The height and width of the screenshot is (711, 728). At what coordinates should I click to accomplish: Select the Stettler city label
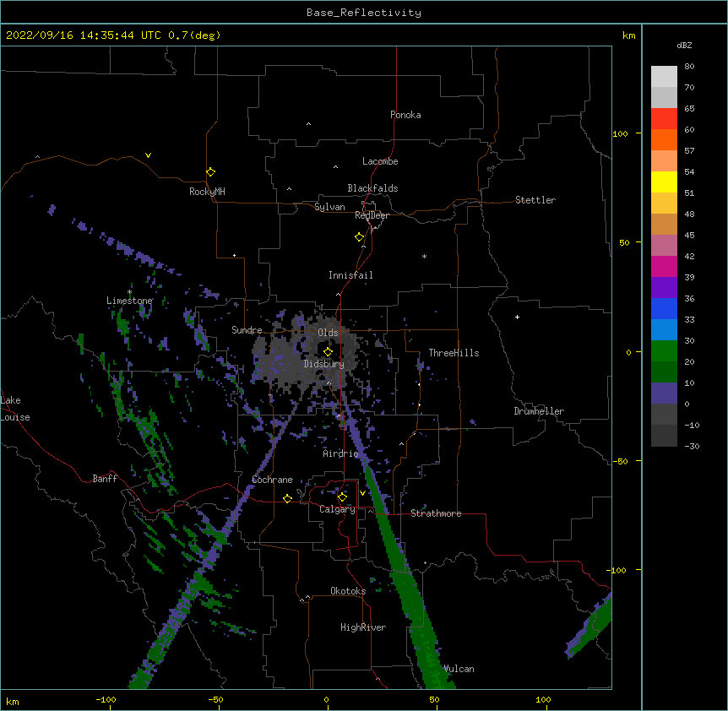535,200
